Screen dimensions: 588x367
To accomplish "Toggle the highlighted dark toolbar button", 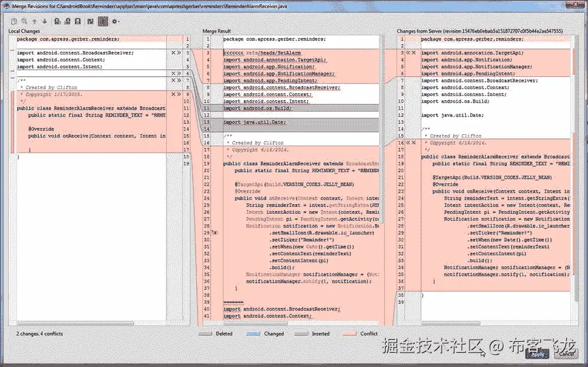I will coord(103,21).
